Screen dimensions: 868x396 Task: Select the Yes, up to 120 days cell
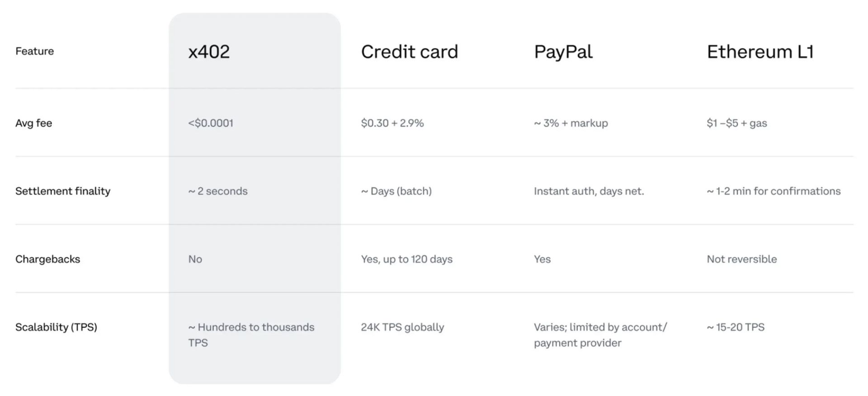tap(406, 259)
